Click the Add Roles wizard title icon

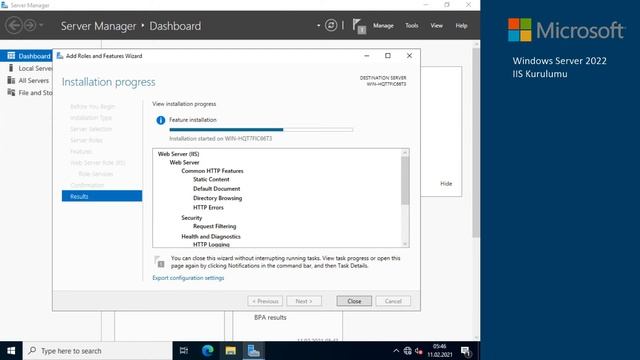pyautogui.click(x=60, y=56)
